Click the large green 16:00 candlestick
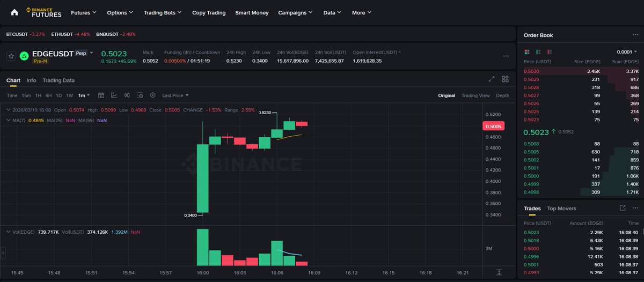This screenshot has height=282, width=644. pos(202,178)
